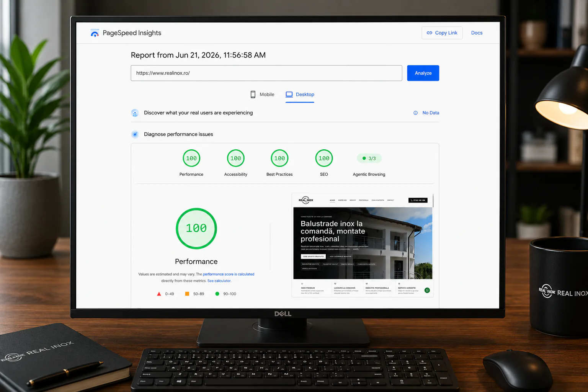Click the report date heading text
Viewport: 588px width, 392px height.
pos(198,55)
